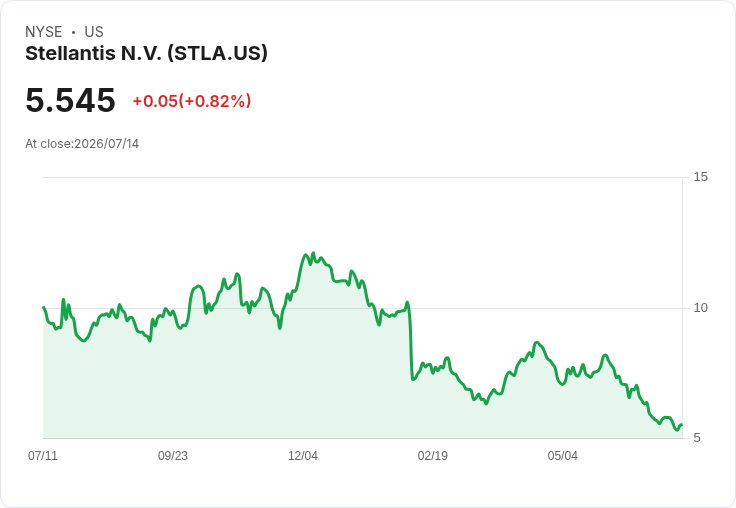This screenshot has width=736, height=508.
Task: Click the first data point of the line
Action: tap(44, 308)
